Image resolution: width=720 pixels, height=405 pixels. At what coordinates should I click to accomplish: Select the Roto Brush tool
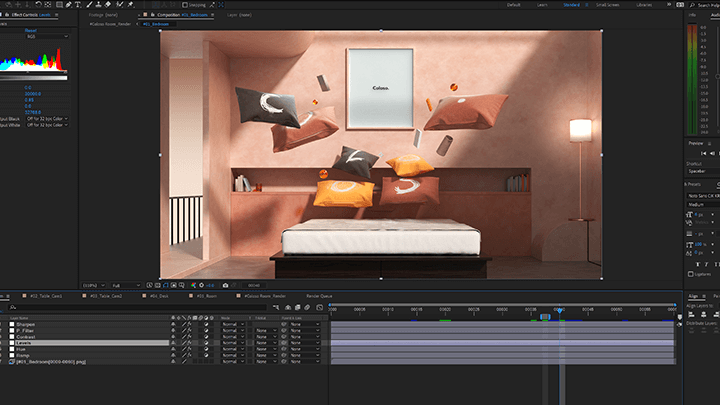point(119,5)
